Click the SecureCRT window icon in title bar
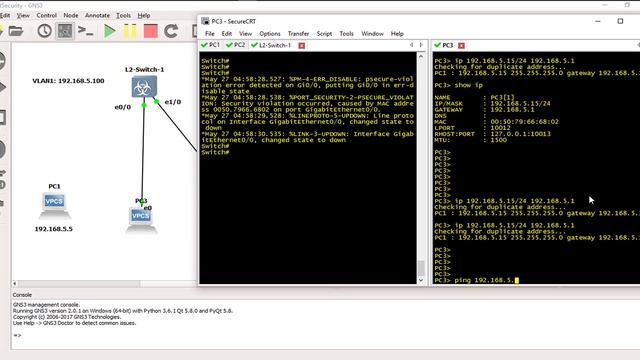Screen dimensions: 640x360 pyautogui.click(x=205, y=21)
